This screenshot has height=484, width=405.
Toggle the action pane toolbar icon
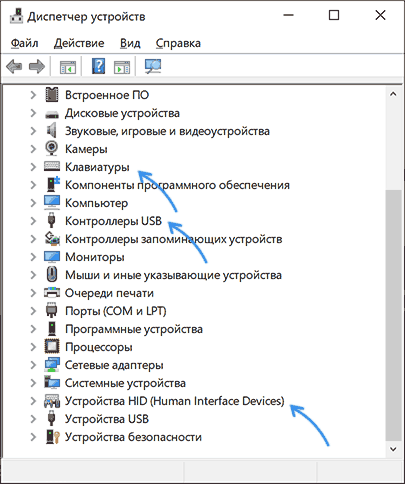(122, 67)
